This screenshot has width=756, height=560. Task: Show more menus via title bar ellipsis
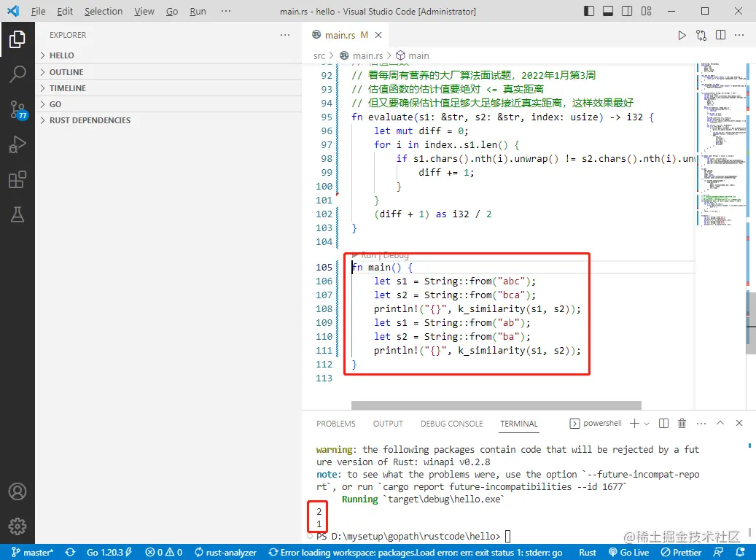[x=226, y=11]
